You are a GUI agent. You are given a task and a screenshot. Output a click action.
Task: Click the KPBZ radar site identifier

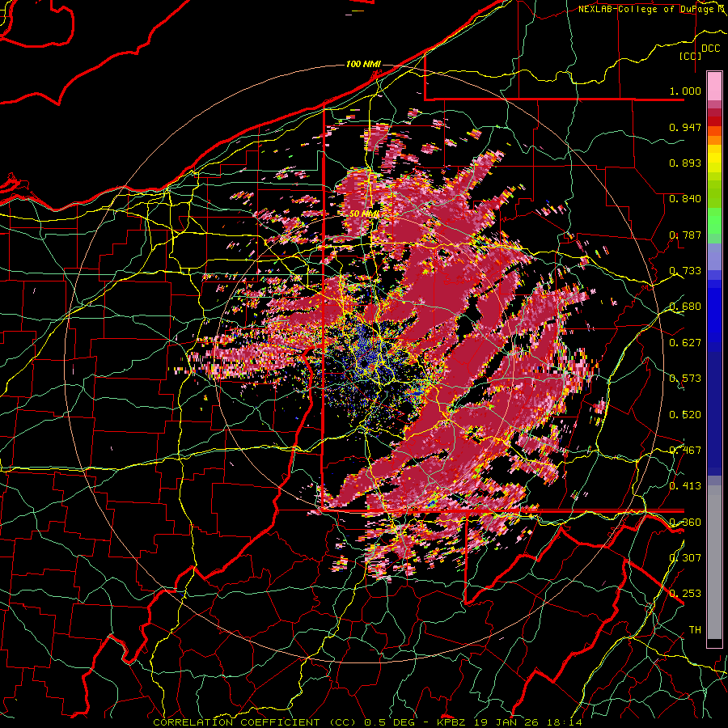[x=453, y=722]
